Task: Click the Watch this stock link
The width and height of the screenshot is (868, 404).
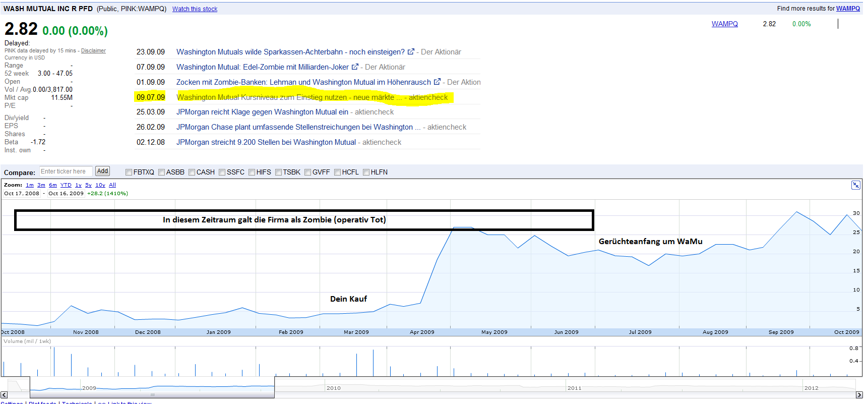Action: 195,9
